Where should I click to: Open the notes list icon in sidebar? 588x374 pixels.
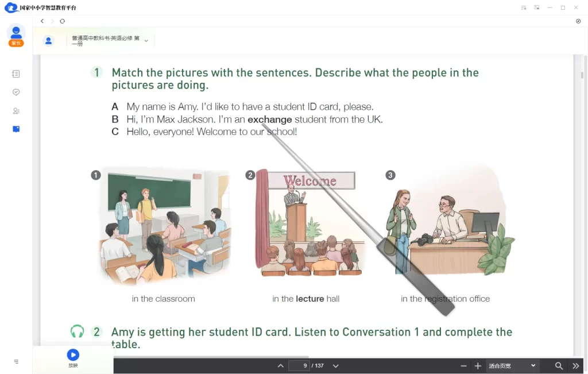[x=16, y=74]
